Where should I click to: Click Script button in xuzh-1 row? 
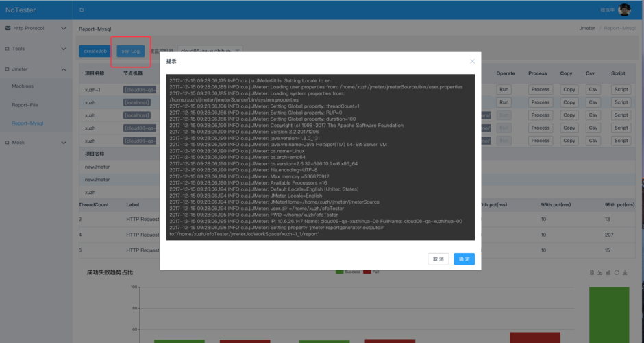click(621, 89)
